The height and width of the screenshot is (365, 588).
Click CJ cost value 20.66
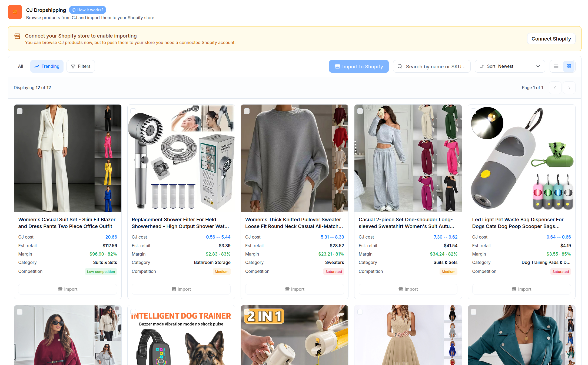tap(111, 237)
